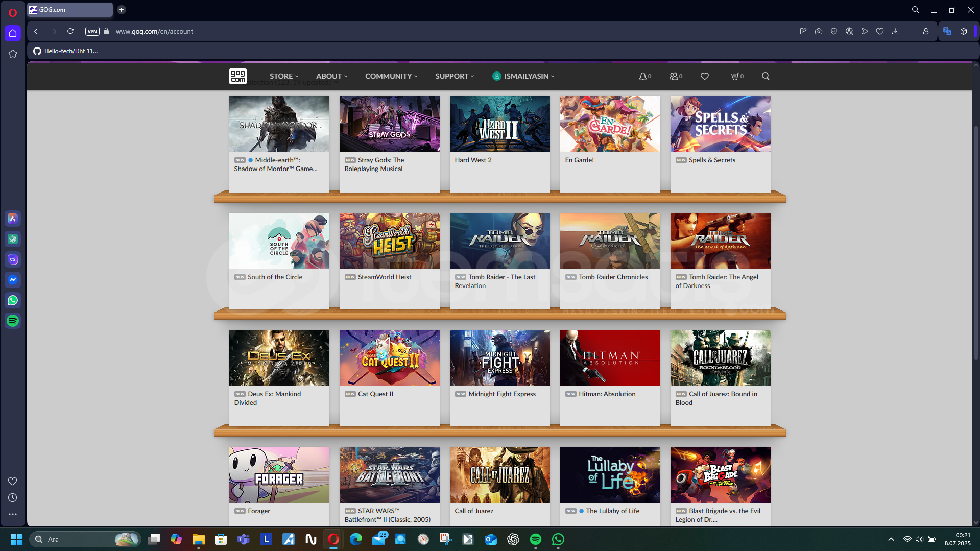The height and width of the screenshot is (551, 980).
Task: Click the Spells & Secrets title
Action: [712, 160]
